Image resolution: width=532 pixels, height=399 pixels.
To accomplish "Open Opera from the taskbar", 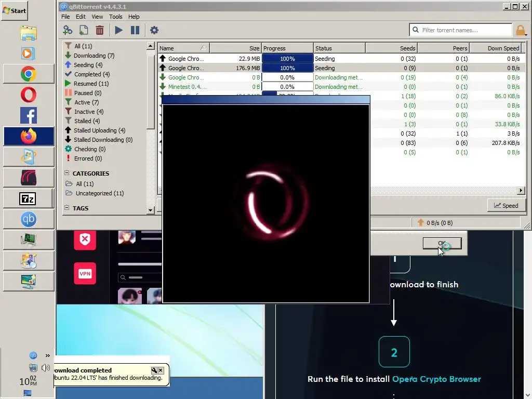I will click(29, 95).
